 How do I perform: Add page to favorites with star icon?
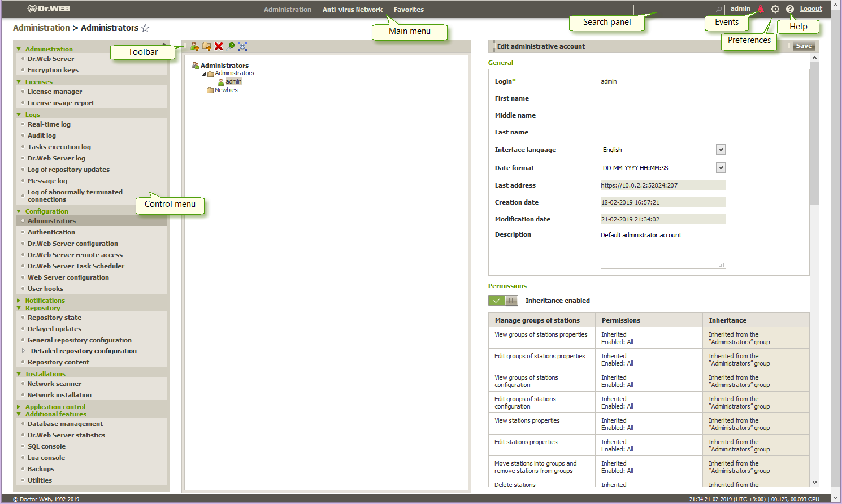pos(145,28)
